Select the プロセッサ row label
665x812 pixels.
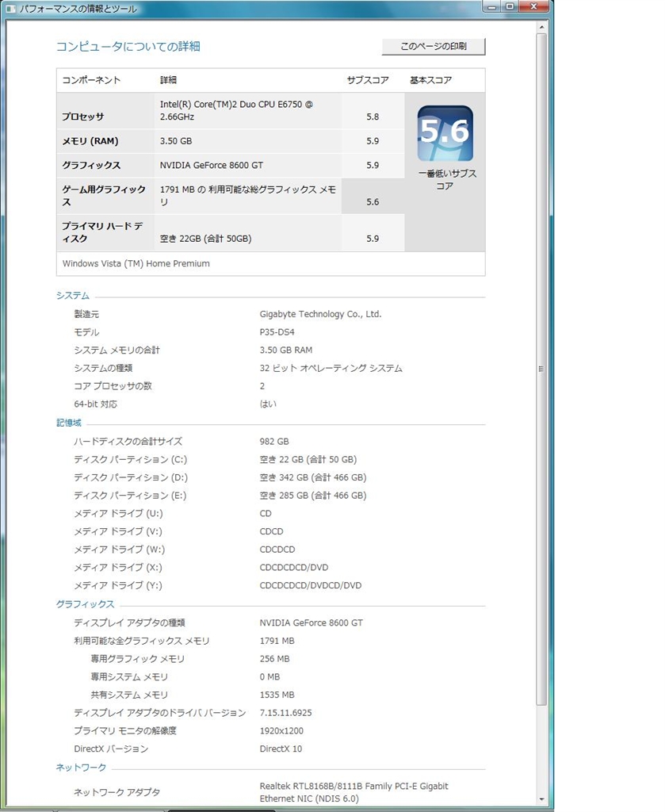click(82, 117)
